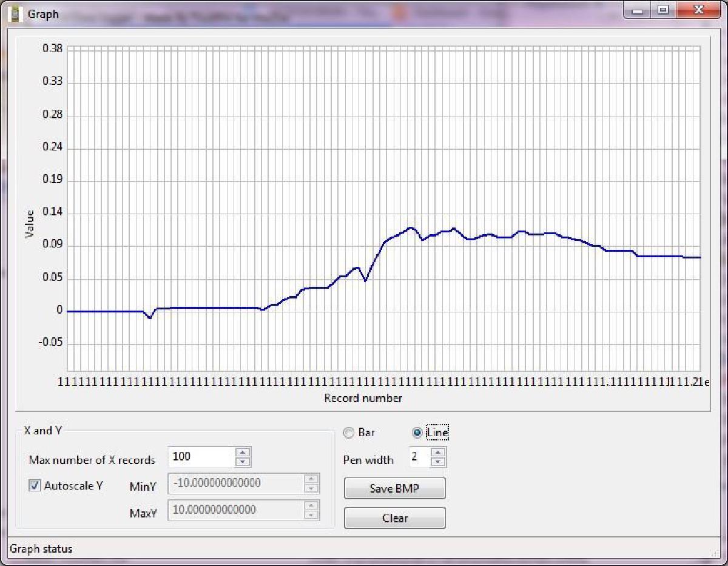
Task: Click the MinY value field
Action: (235, 483)
